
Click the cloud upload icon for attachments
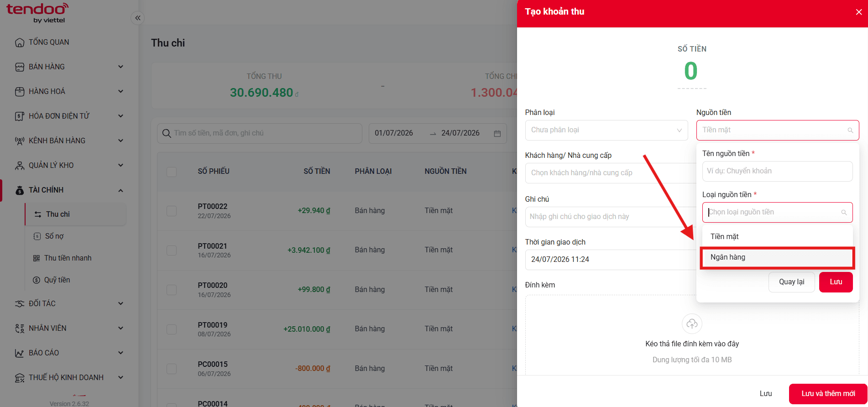coord(692,324)
